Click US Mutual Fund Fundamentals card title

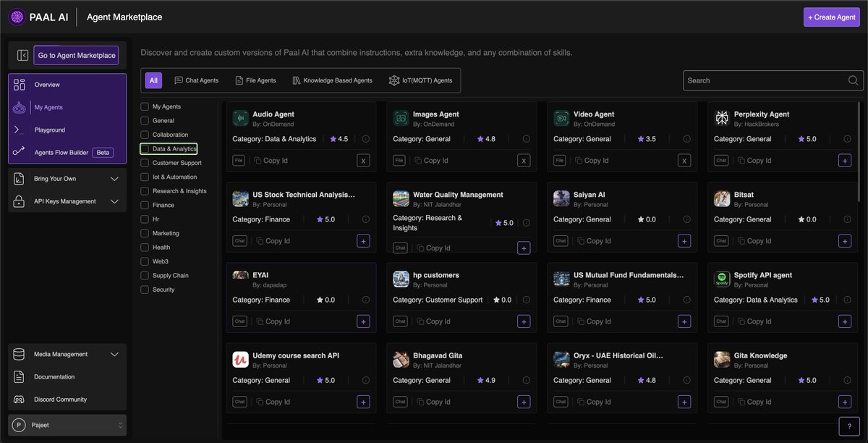click(x=629, y=275)
